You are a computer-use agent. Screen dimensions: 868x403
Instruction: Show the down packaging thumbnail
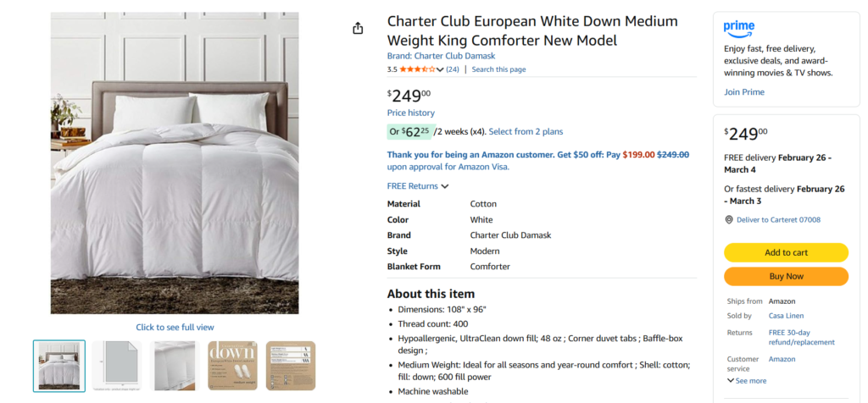[x=232, y=366]
